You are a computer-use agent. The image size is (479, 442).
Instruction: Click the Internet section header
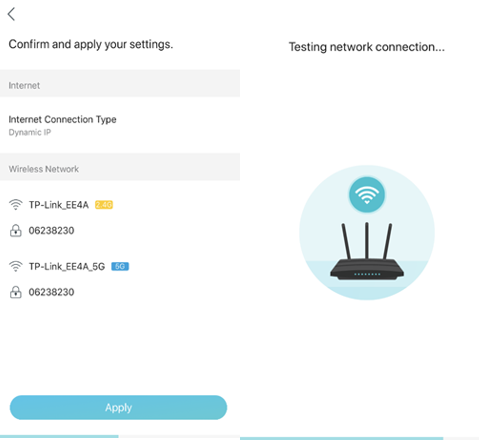coord(120,83)
